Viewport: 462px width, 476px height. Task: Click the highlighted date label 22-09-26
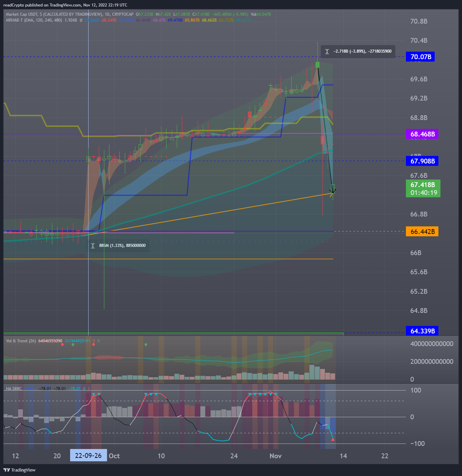[x=88, y=455]
